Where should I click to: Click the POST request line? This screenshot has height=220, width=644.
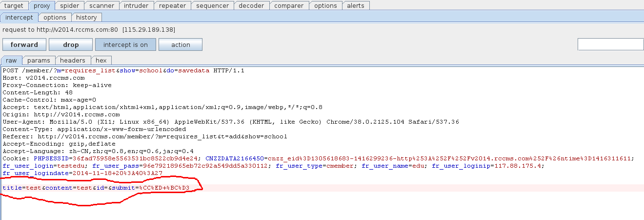(123, 70)
